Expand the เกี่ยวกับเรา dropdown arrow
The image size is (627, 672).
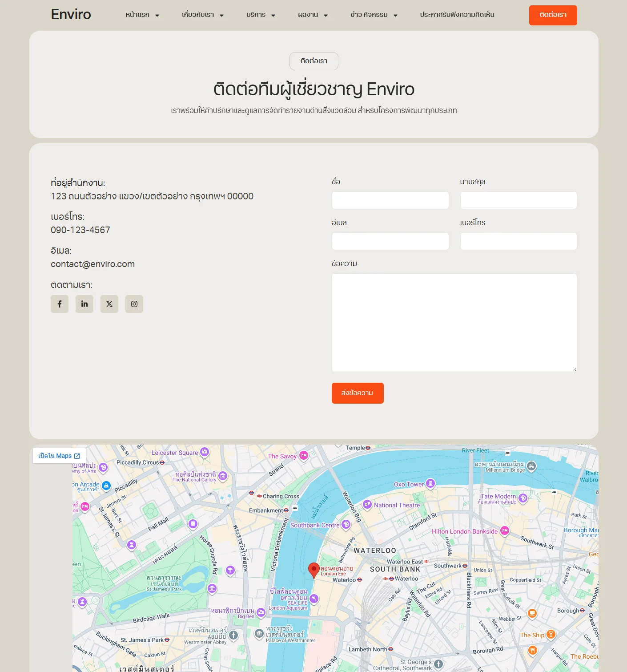coord(221,15)
